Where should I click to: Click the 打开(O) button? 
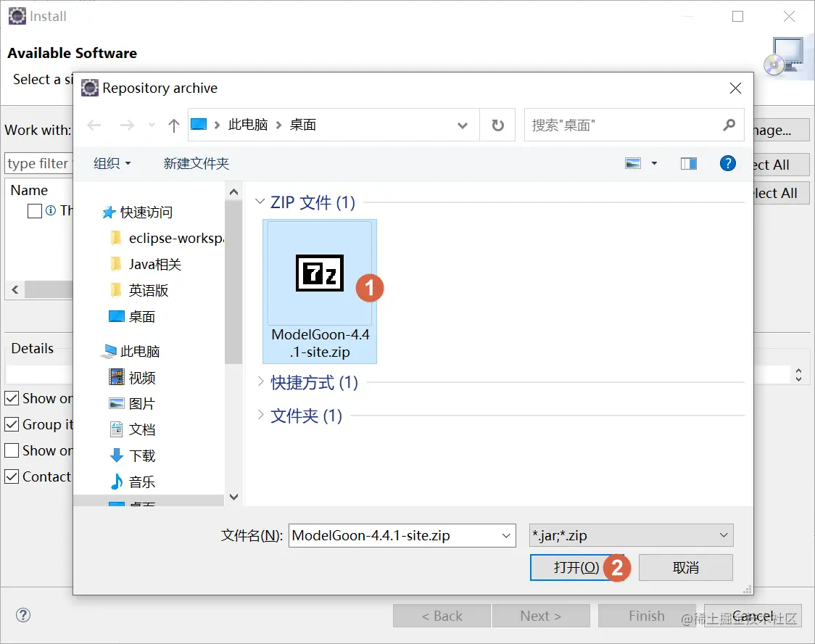tap(576, 568)
